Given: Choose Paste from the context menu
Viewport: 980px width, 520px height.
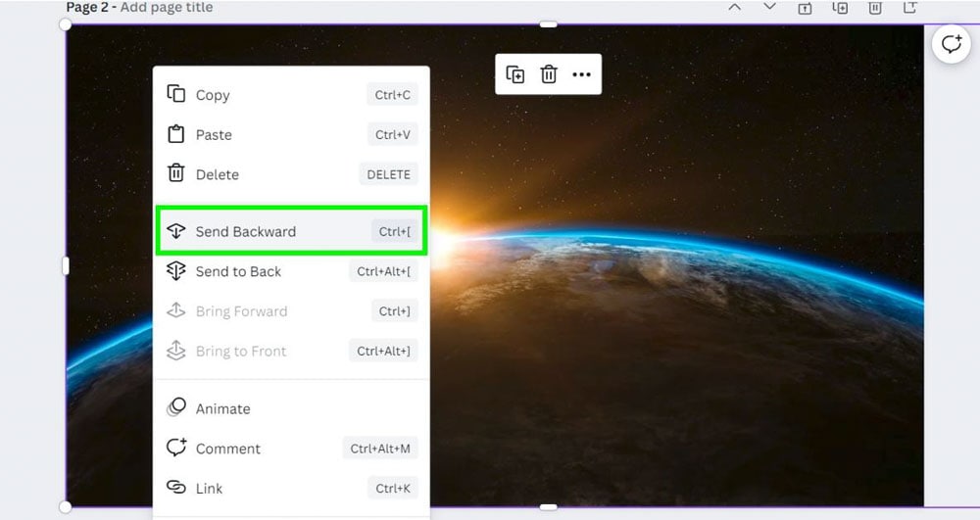Looking at the screenshot, I should [x=291, y=135].
